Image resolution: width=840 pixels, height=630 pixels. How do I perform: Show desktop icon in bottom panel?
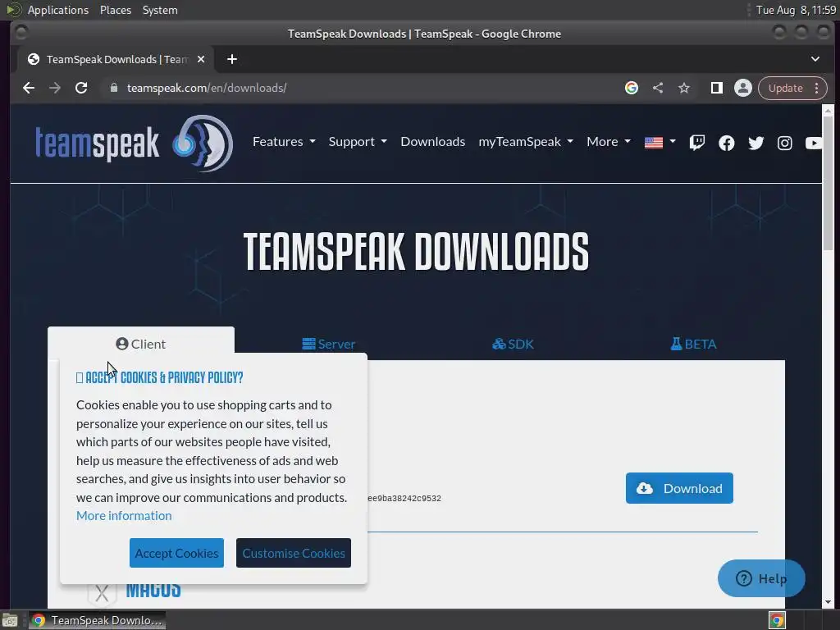point(10,620)
